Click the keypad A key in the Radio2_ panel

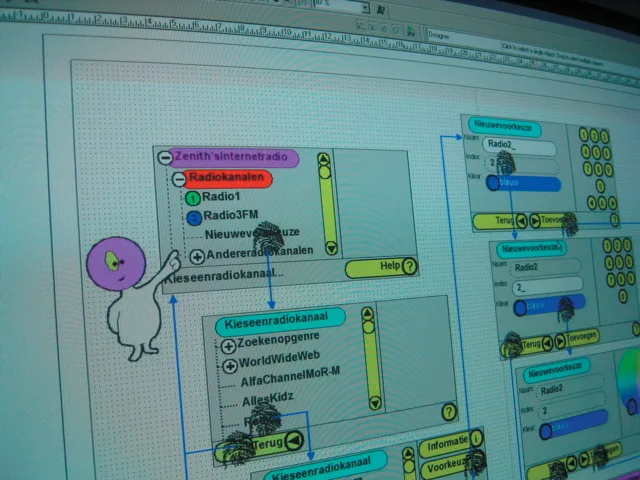(602, 203)
